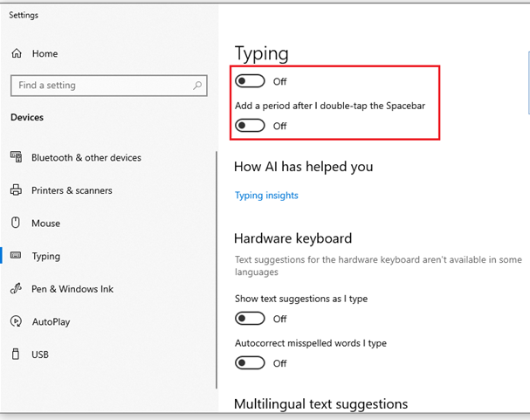Screen dimensions: 530x420
Task: Go to Printers & scanners settings
Action: pos(72,190)
